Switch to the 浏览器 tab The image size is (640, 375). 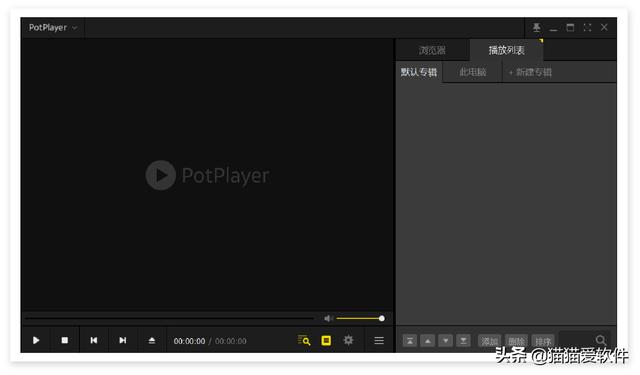click(432, 50)
